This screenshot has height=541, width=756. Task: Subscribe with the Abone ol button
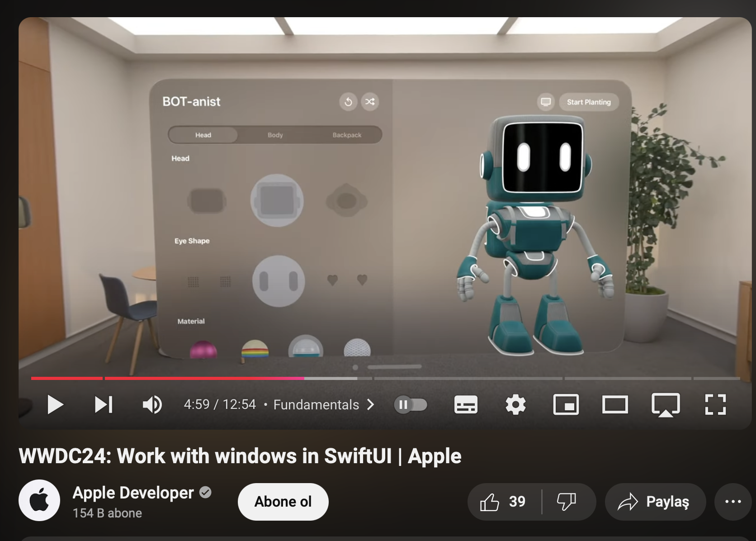tap(283, 502)
